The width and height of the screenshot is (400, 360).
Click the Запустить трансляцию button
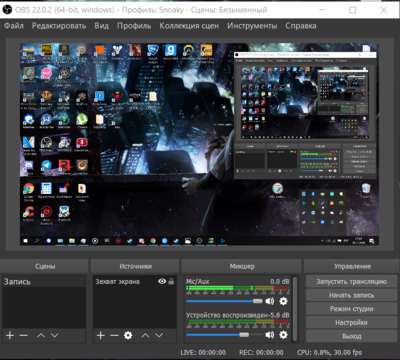[x=351, y=281]
